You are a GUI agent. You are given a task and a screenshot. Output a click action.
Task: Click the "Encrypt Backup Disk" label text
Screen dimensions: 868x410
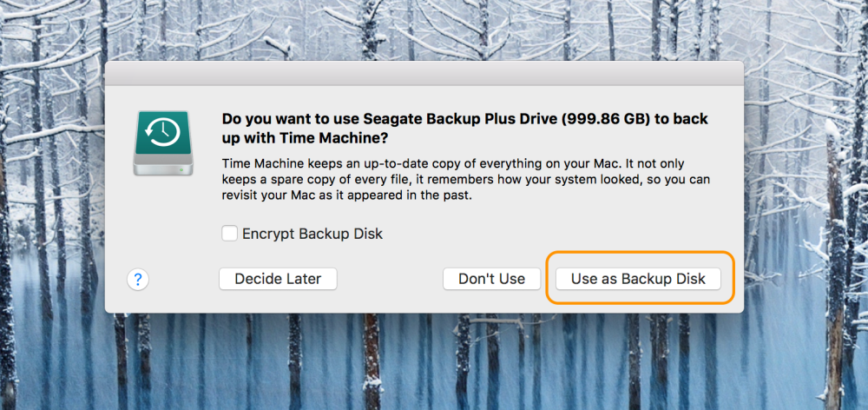tap(312, 234)
